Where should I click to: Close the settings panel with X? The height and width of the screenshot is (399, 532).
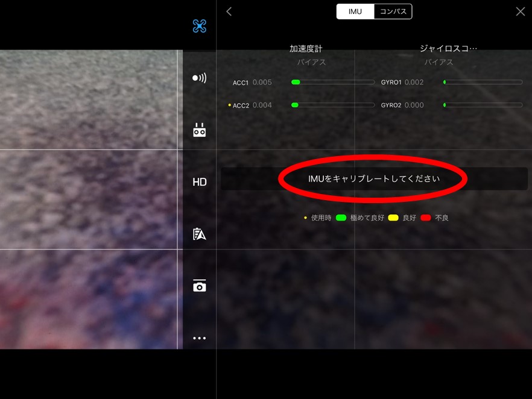coord(520,11)
